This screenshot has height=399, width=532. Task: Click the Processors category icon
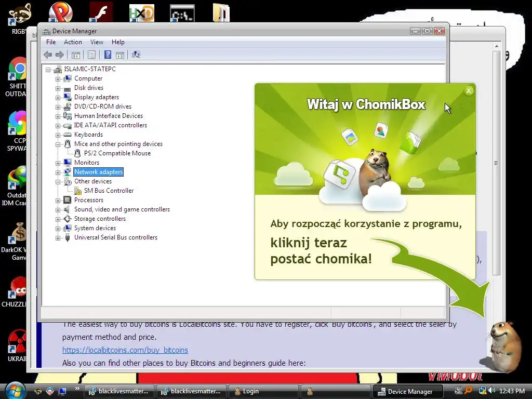(x=68, y=200)
